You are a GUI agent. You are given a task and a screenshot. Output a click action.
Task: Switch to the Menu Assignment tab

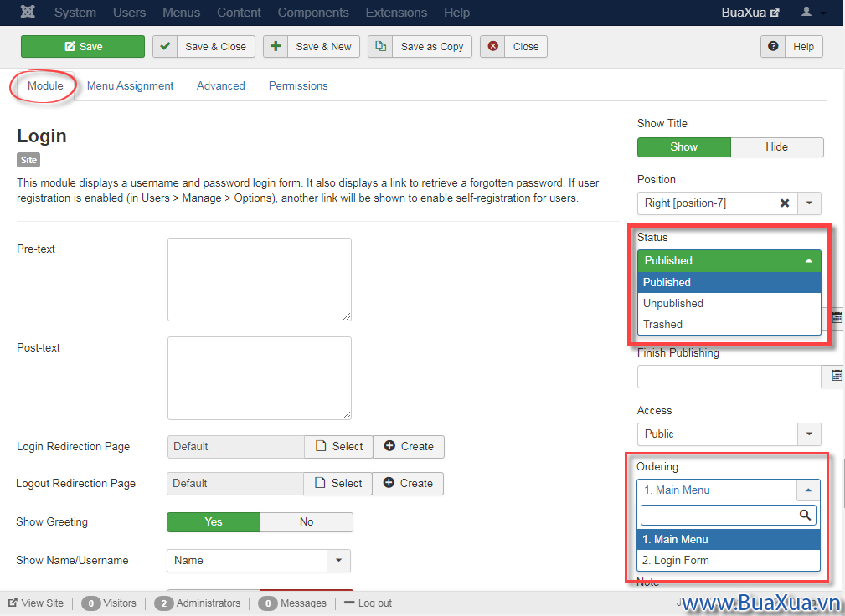(x=130, y=85)
